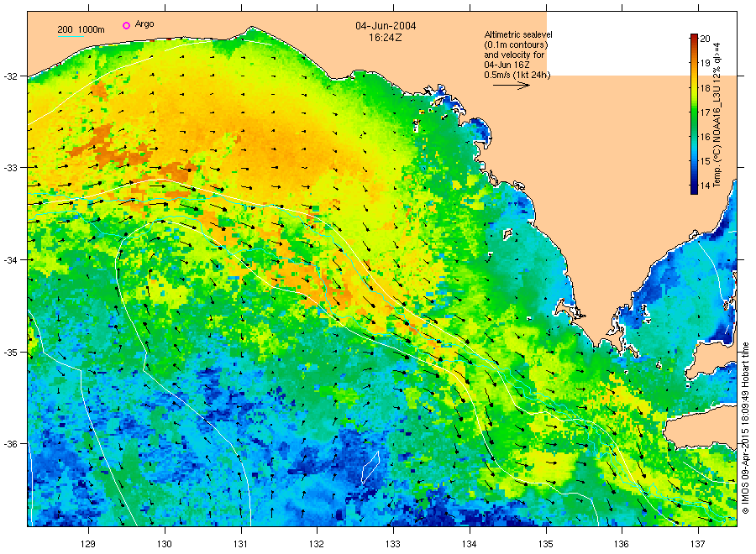Click the 19 value on the color scale

705,63
